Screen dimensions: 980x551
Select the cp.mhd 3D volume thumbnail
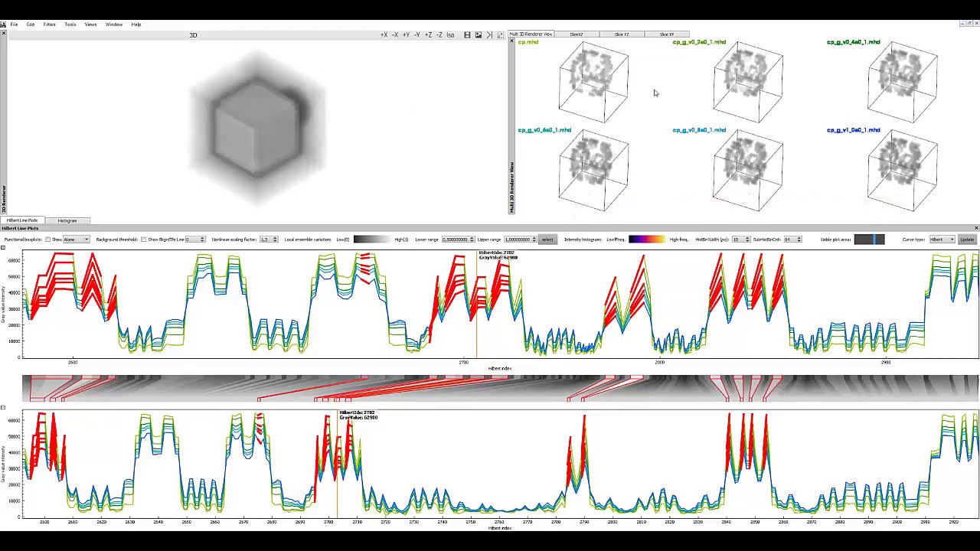click(x=593, y=83)
